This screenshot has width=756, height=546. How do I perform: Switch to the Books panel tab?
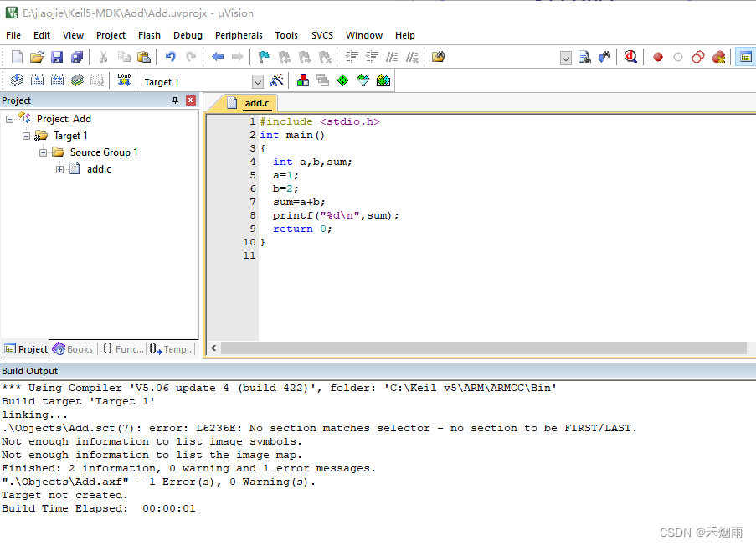click(x=73, y=349)
